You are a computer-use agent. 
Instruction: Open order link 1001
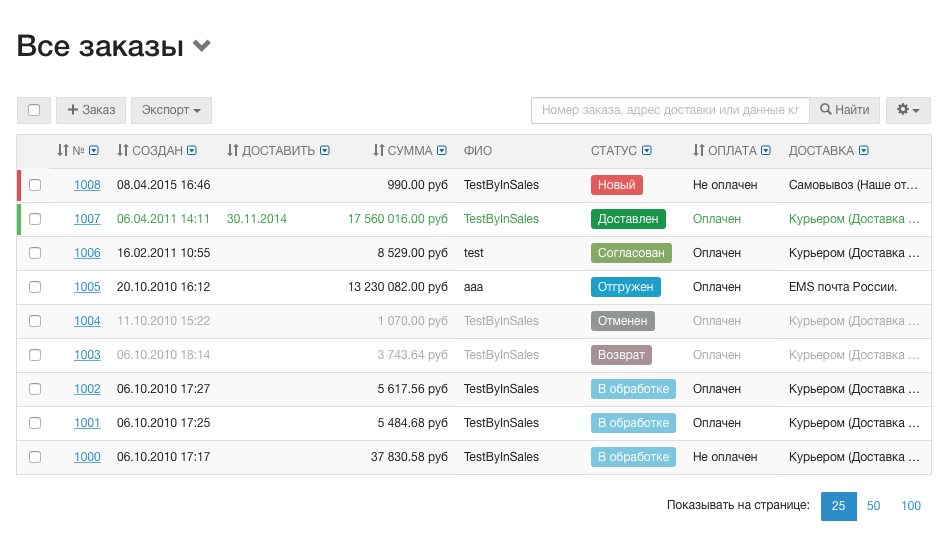pyautogui.click(x=87, y=423)
